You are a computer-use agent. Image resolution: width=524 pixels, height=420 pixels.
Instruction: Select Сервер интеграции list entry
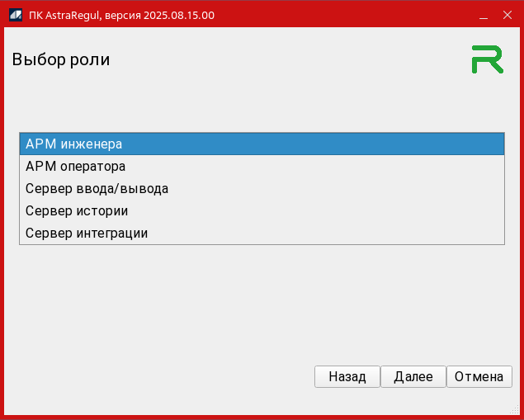click(261, 233)
